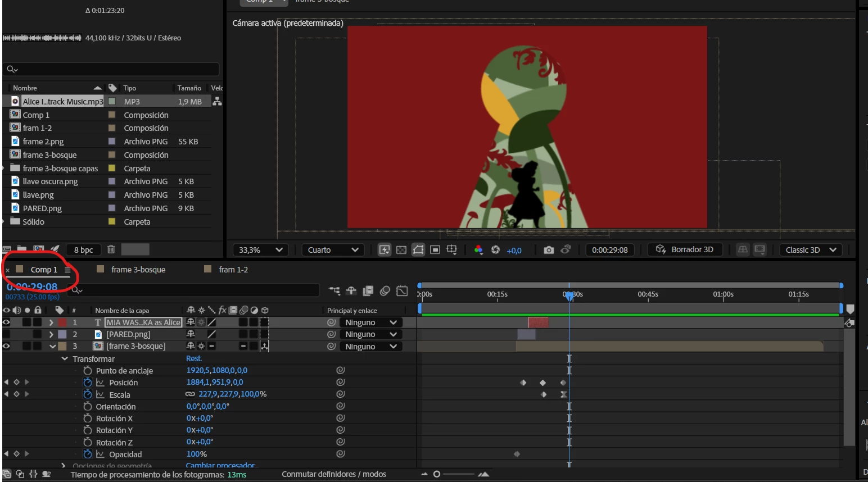Toggle lock box for layer 1

tap(37, 322)
